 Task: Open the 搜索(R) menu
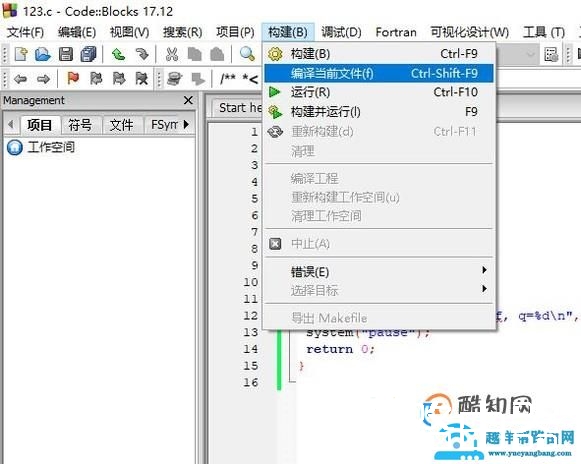[x=183, y=32]
